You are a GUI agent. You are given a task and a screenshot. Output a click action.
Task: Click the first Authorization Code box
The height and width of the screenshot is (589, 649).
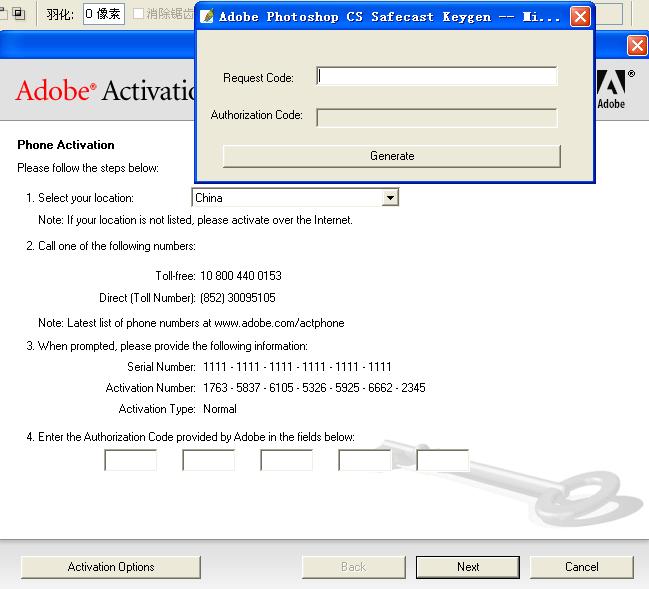coord(130,460)
